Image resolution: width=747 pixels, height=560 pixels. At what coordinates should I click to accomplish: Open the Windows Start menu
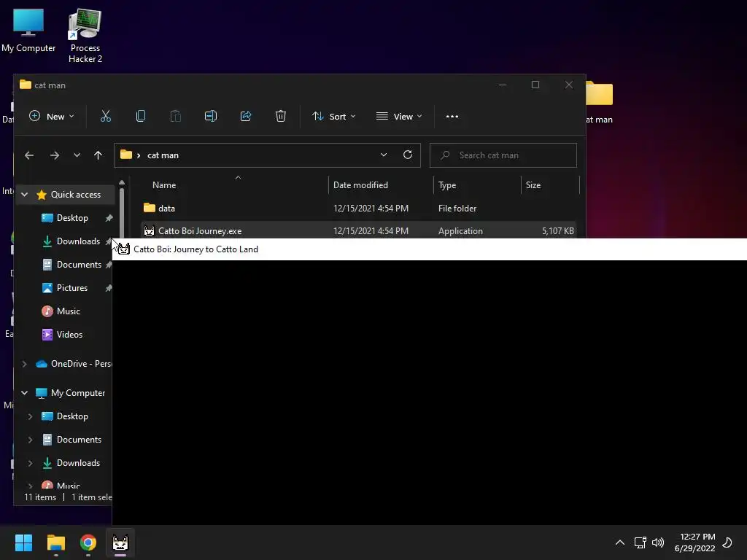tap(23, 542)
